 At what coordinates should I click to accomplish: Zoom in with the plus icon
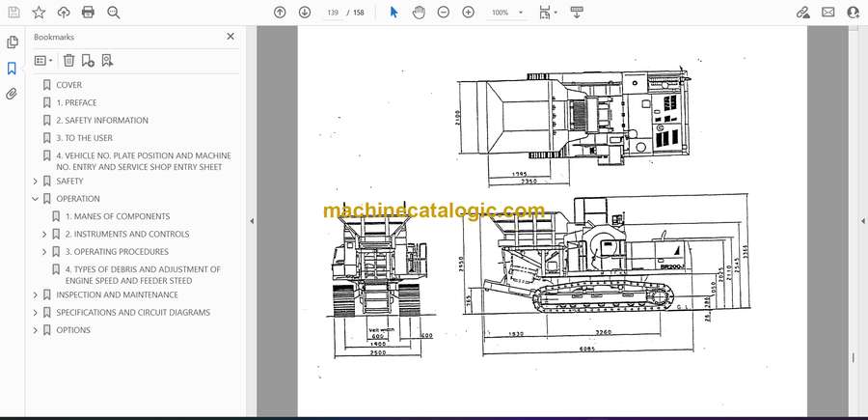tap(469, 13)
